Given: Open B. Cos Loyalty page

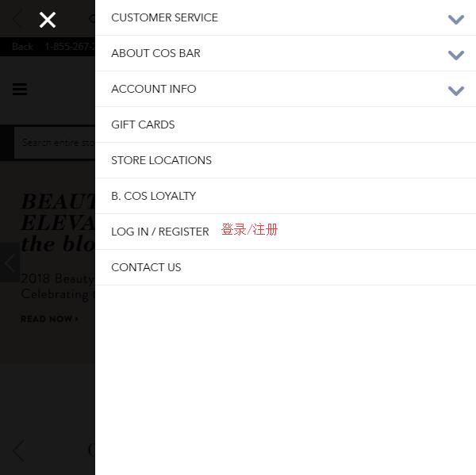Looking at the screenshot, I should [x=286, y=196].
